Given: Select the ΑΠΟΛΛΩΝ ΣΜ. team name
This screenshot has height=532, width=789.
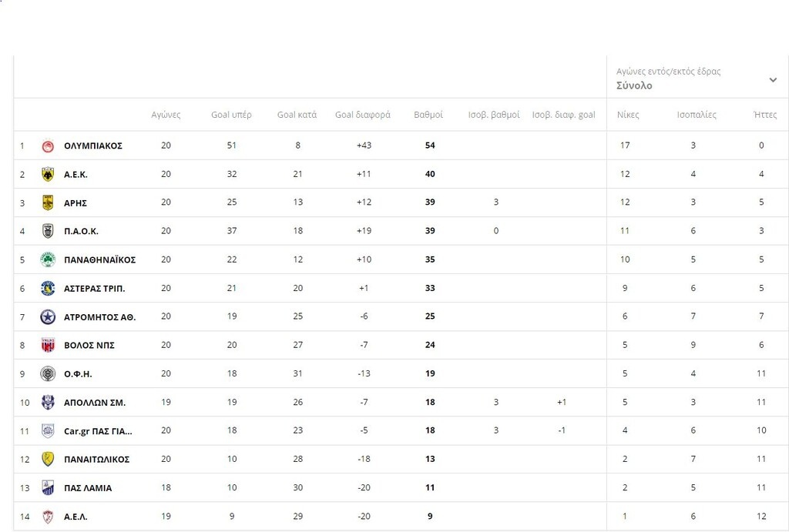Looking at the screenshot, I should 95,402.
